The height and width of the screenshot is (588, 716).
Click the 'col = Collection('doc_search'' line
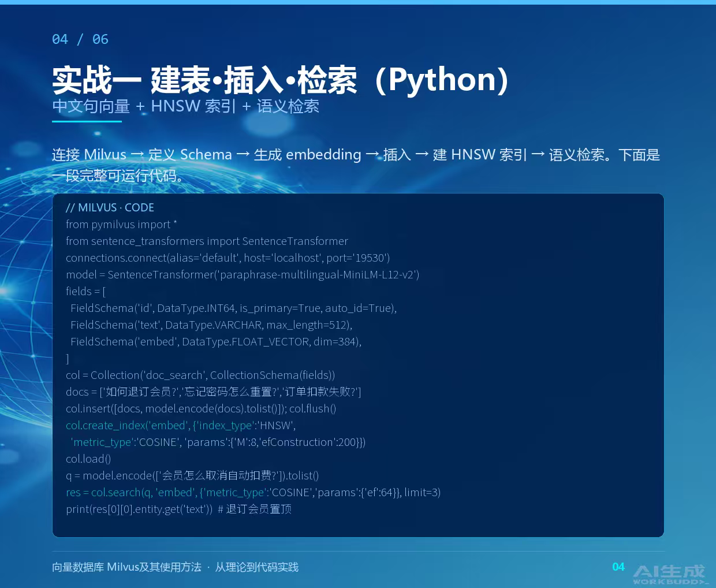(200, 375)
